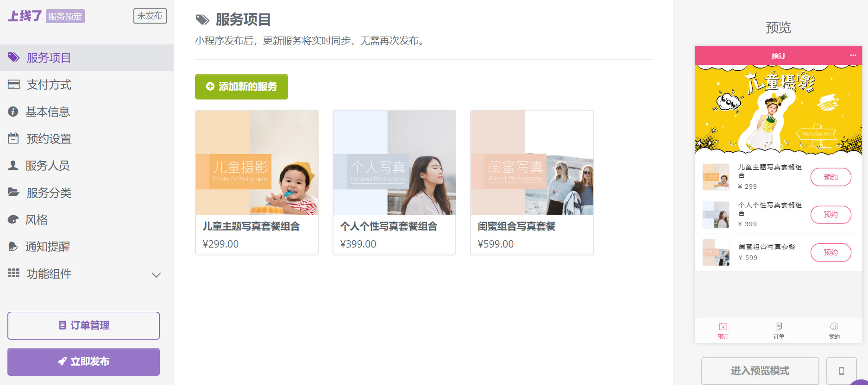Expand the 功能组件 chevron arrow
The image size is (868, 385).
click(x=156, y=275)
